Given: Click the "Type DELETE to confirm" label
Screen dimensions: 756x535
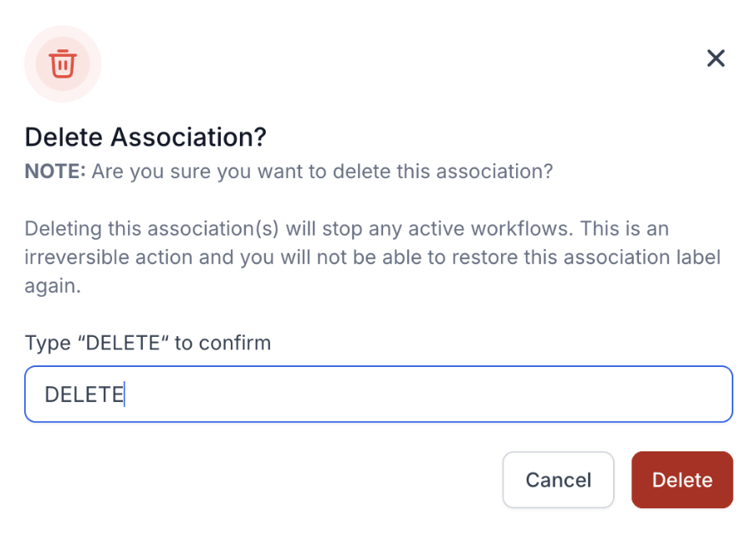Looking at the screenshot, I should [x=147, y=343].
